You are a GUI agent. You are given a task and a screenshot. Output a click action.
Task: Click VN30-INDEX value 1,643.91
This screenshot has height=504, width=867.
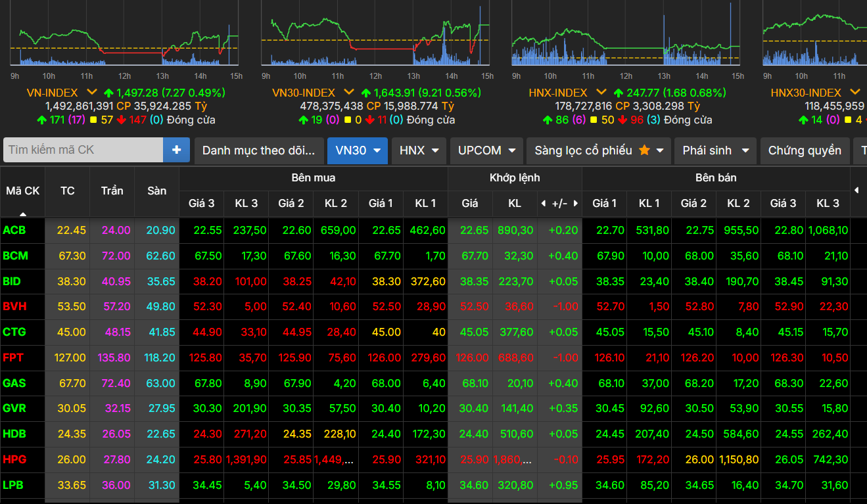coord(395,93)
